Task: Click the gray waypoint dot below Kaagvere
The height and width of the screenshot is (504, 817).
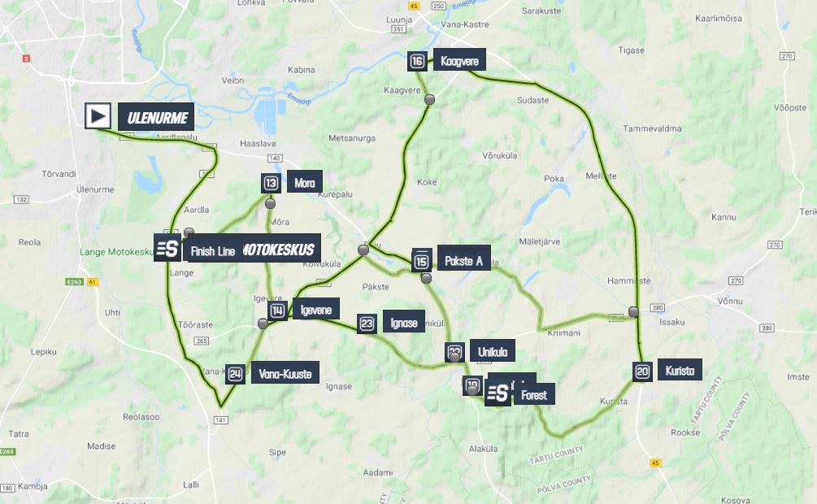Action: [x=429, y=99]
